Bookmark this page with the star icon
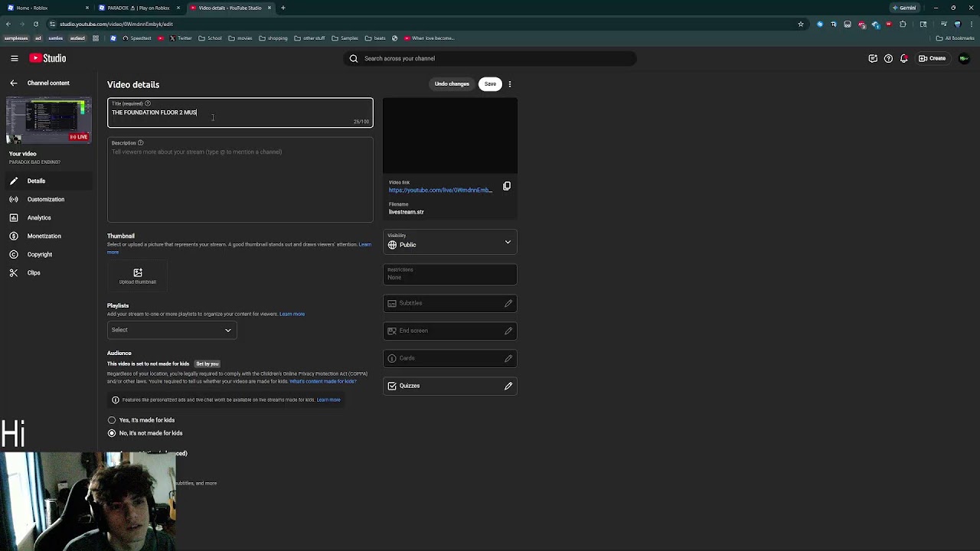 point(801,24)
